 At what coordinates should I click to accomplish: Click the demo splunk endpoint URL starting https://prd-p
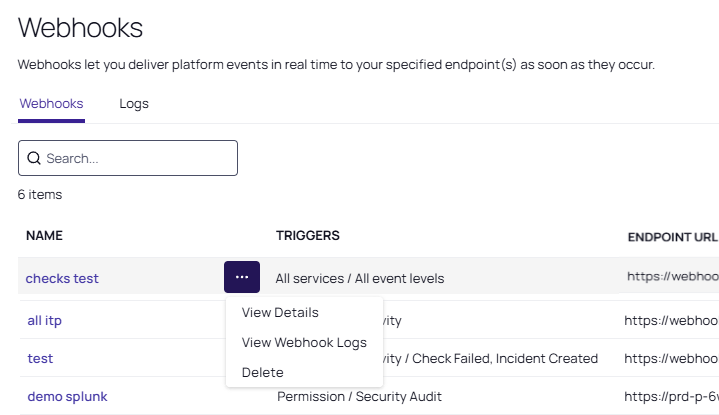coord(670,396)
